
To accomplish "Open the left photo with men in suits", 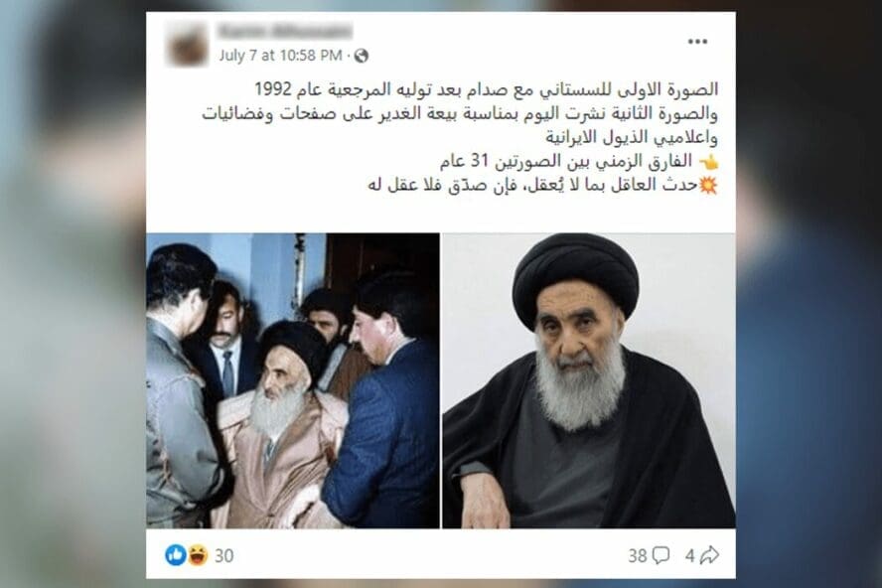I will pos(292,380).
